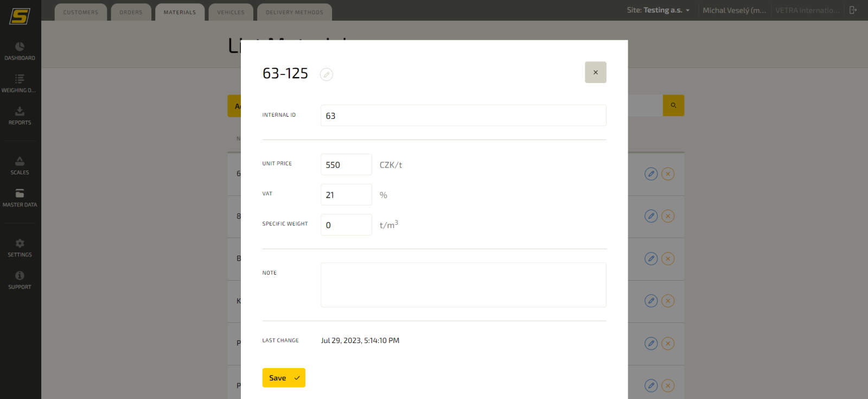The width and height of the screenshot is (868, 399).
Task: Edit the 63-125 material name with the pencil icon
Action: point(326,74)
